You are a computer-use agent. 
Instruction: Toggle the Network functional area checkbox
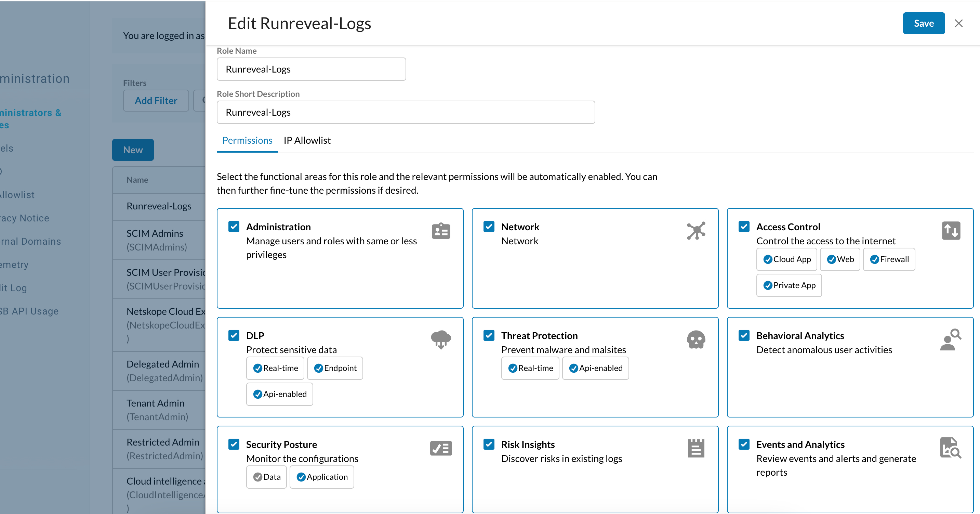(x=489, y=227)
